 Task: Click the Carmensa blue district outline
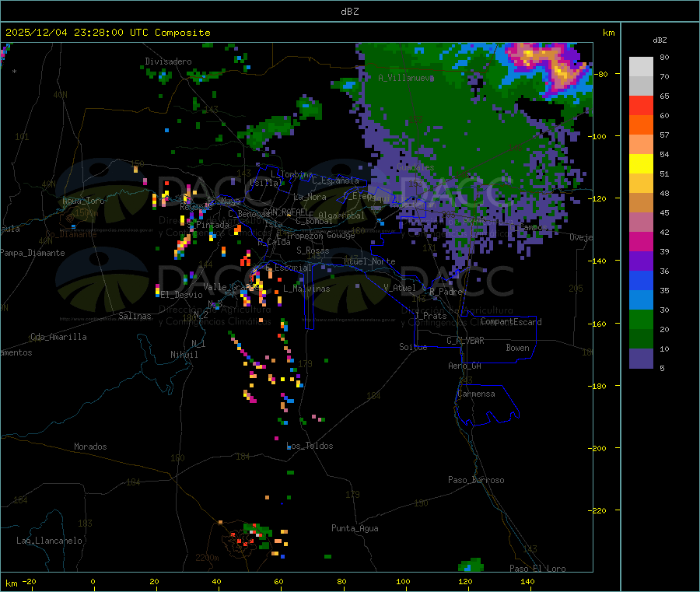(x=487, y=405)
